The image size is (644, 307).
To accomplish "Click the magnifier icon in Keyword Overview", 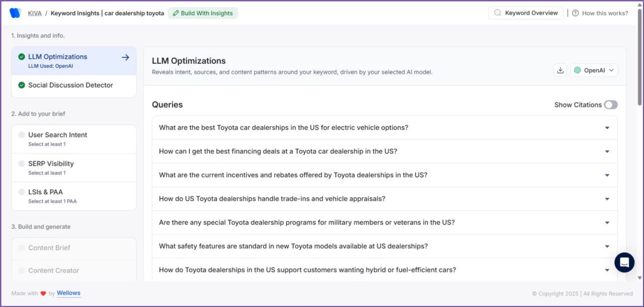I will tap(498, 13).
